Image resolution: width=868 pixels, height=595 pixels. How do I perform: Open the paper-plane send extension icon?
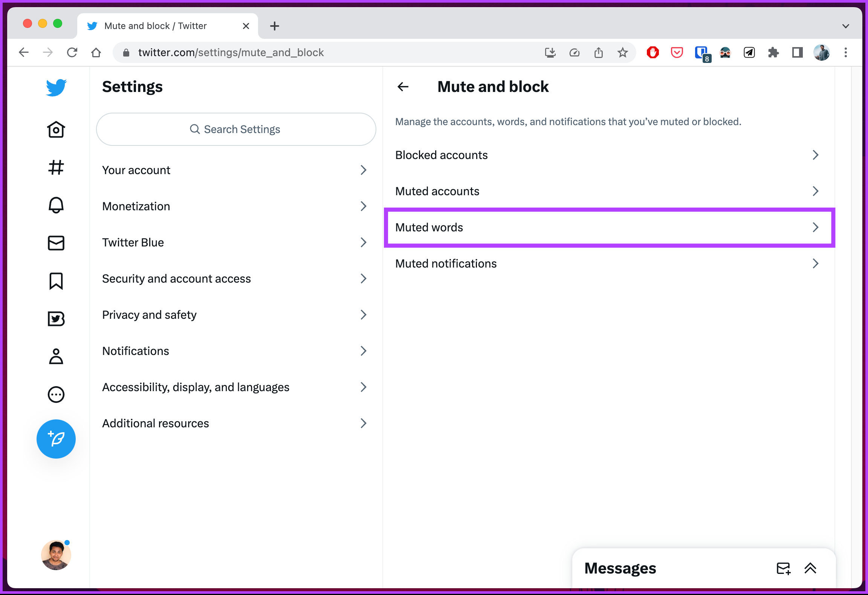[749, 52]
